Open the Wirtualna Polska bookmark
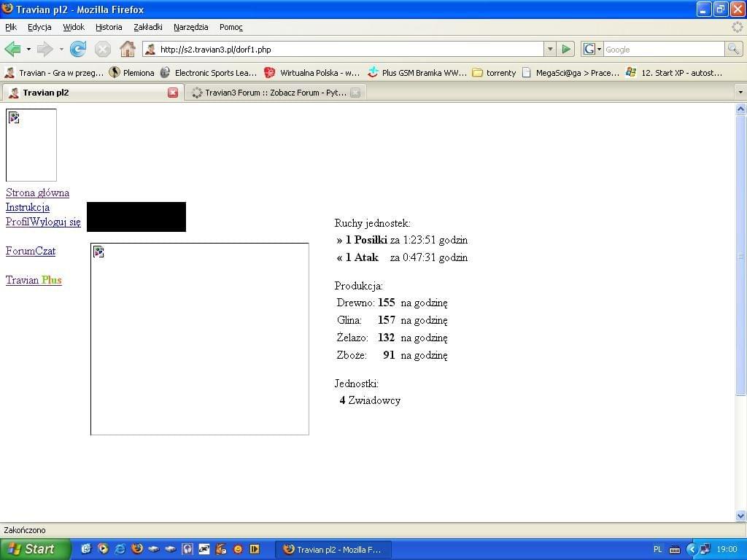747x560 pixels. point(312,73)
